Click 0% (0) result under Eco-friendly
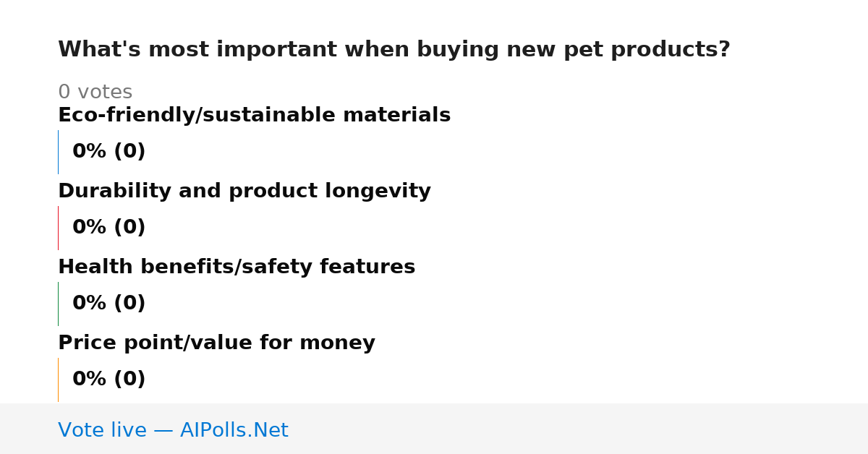The height and width of the screenshot is (454, 868). [x=109, y=152]
